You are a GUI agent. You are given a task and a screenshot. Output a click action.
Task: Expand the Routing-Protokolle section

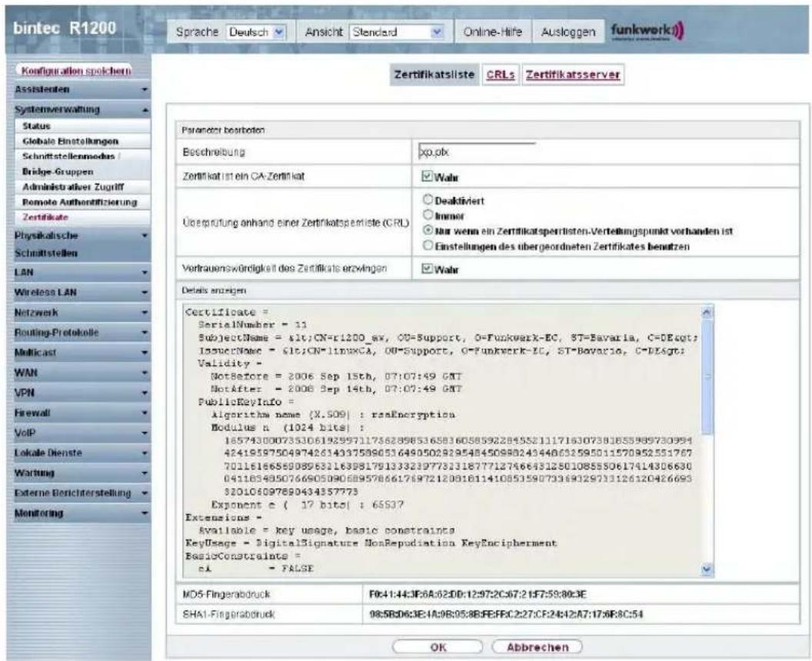pos(79,332)
